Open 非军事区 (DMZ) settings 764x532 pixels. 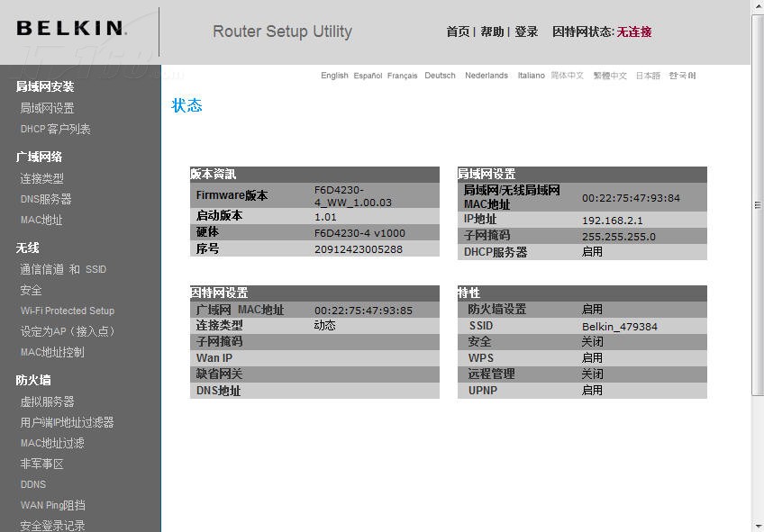(41, 464)
